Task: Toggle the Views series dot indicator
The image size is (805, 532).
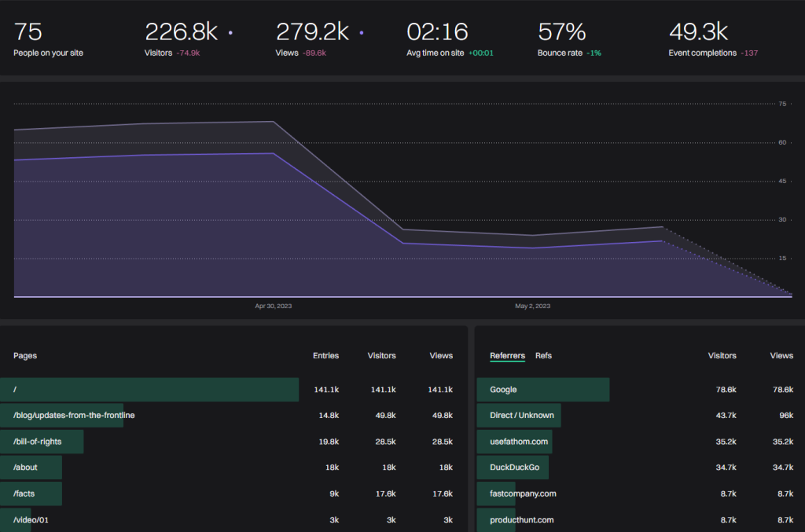Action: 361,34
